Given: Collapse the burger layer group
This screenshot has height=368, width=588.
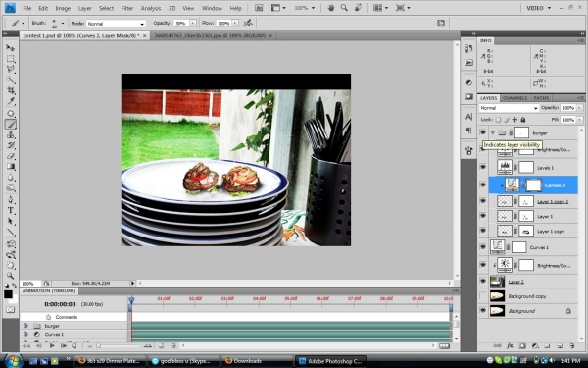Looking at the screenshot, I should 492,132.
